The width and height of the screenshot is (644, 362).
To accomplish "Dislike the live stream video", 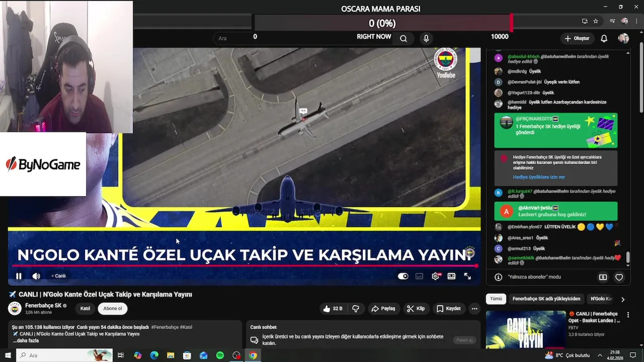I will (356, 309).
